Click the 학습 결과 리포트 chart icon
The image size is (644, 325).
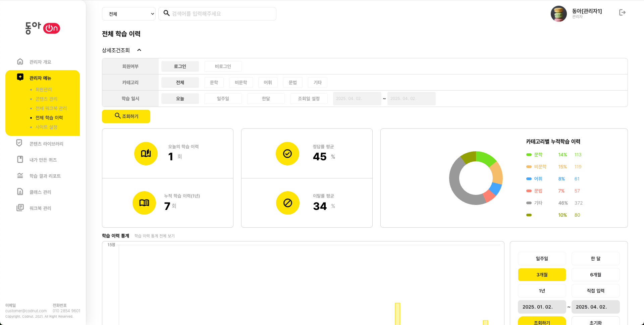(x=20, y=176)
